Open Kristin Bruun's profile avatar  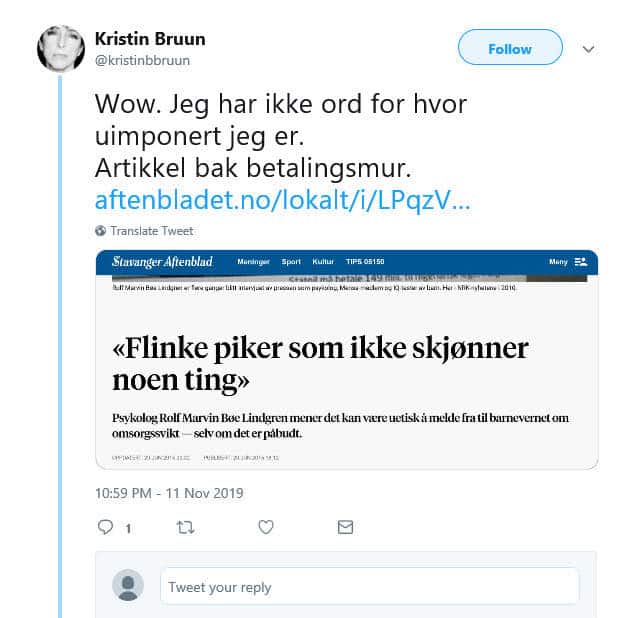tap(61, 49)
